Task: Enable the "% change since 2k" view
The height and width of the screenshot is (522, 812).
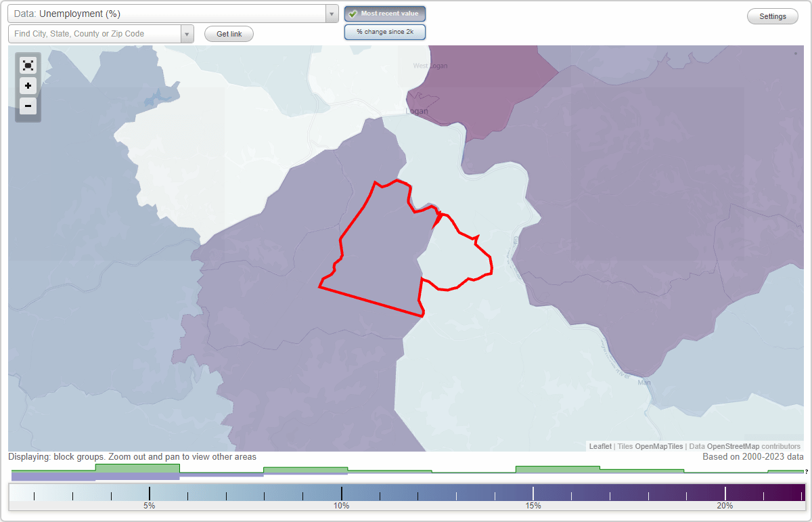Action: (x=384, y=31)
